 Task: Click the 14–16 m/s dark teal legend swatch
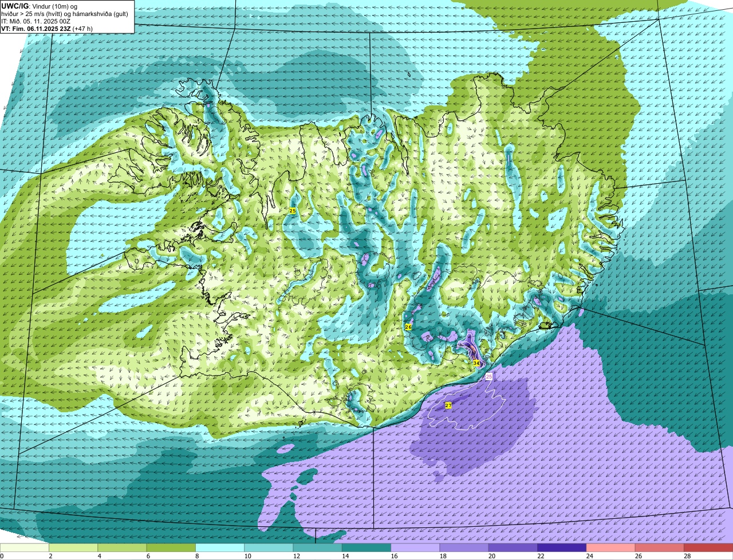click(x=366, y=548)
